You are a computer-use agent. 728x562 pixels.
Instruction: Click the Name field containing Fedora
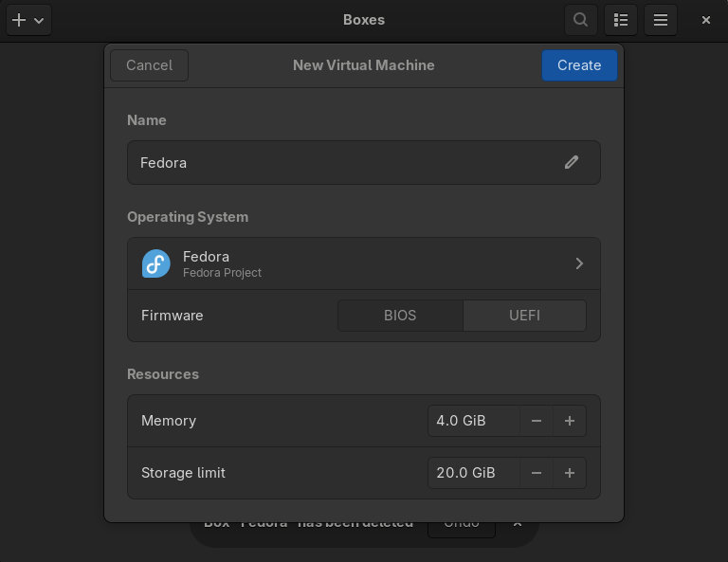pyautogui.click(x=364, y=163)
